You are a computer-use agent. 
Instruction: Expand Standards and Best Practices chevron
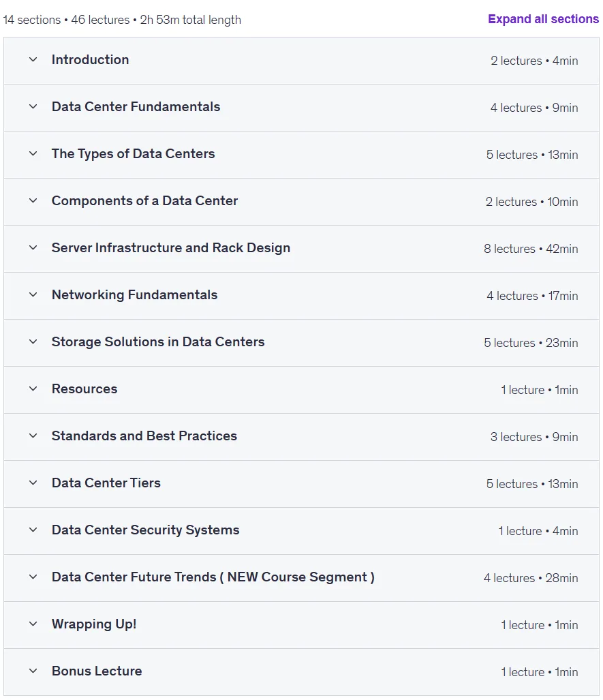pyautogui.click(x=33, y=436)
